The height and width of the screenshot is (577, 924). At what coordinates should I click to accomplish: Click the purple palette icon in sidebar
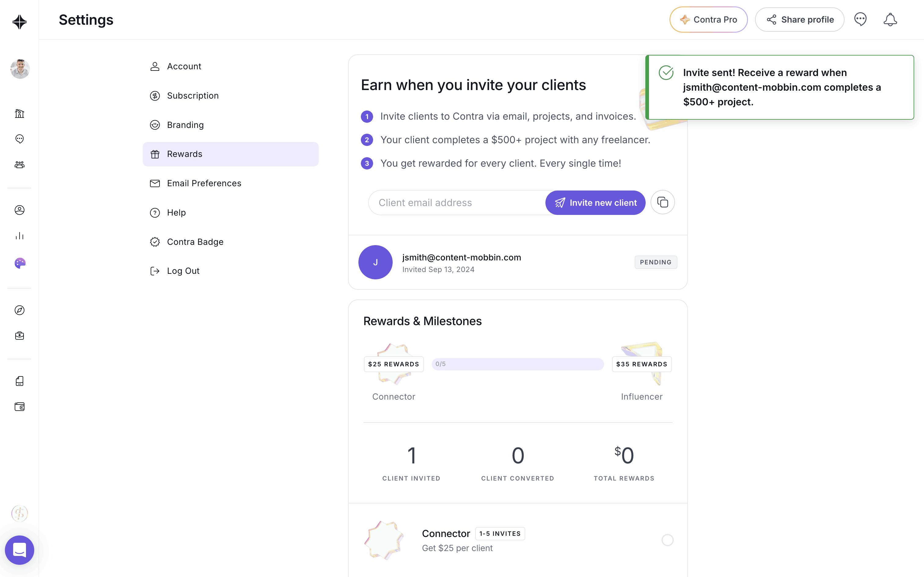[x=20, y=263]
